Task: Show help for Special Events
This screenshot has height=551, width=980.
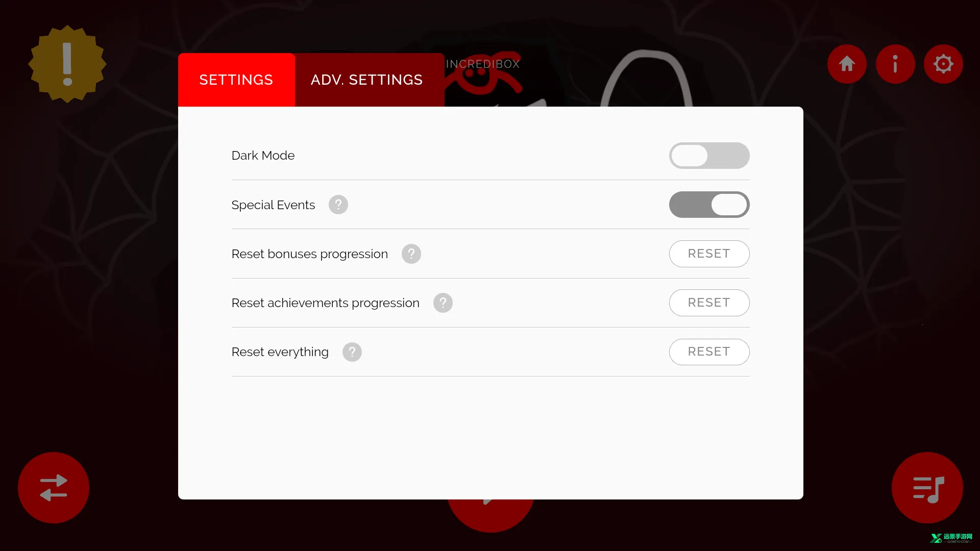Action: coord(338,205)
